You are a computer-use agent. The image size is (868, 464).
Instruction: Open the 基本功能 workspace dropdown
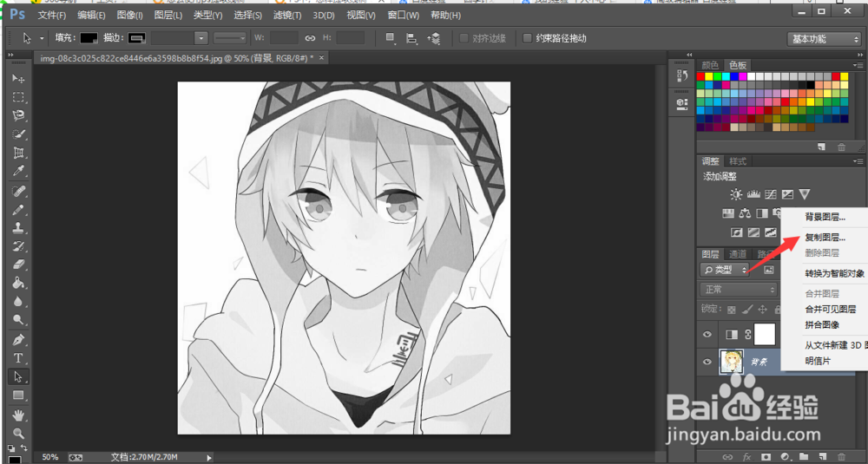pyautogui.click(x=824, y=39)
